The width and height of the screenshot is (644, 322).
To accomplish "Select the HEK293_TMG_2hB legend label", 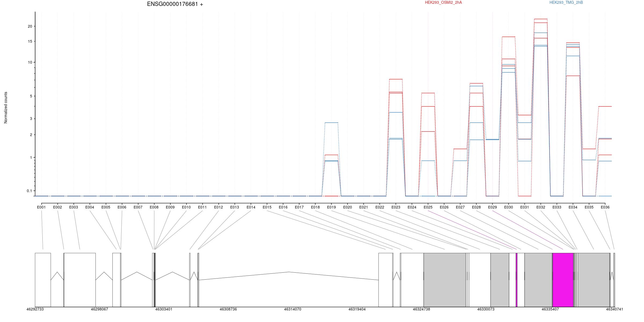I will click(x=566, y=2).
